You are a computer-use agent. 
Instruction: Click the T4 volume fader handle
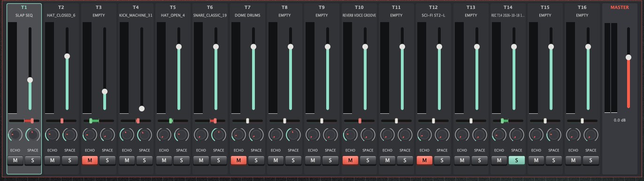tap(142, 108)
